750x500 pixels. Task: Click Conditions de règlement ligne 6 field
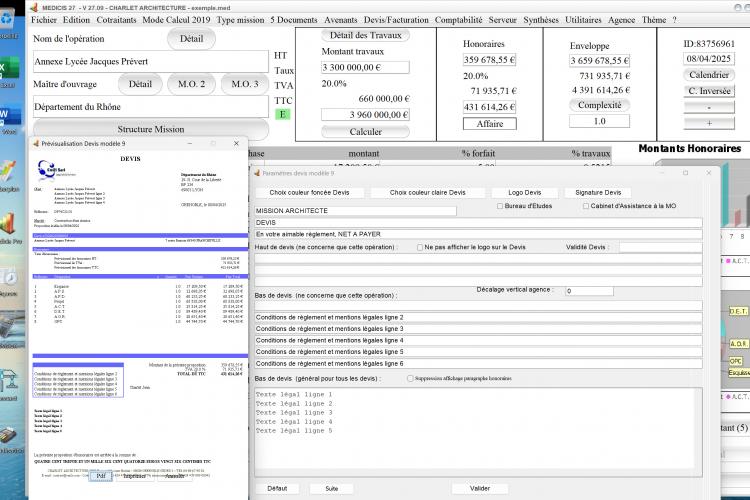click(x=478, y=364)
